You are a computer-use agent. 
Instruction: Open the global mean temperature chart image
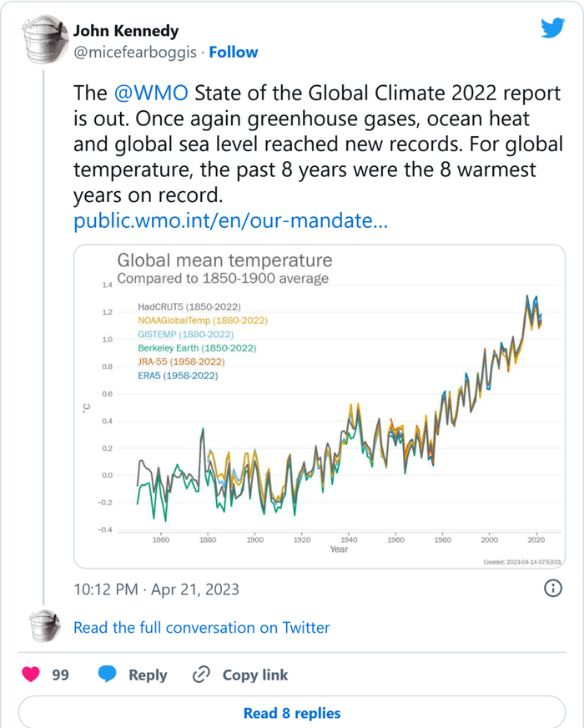320,406
